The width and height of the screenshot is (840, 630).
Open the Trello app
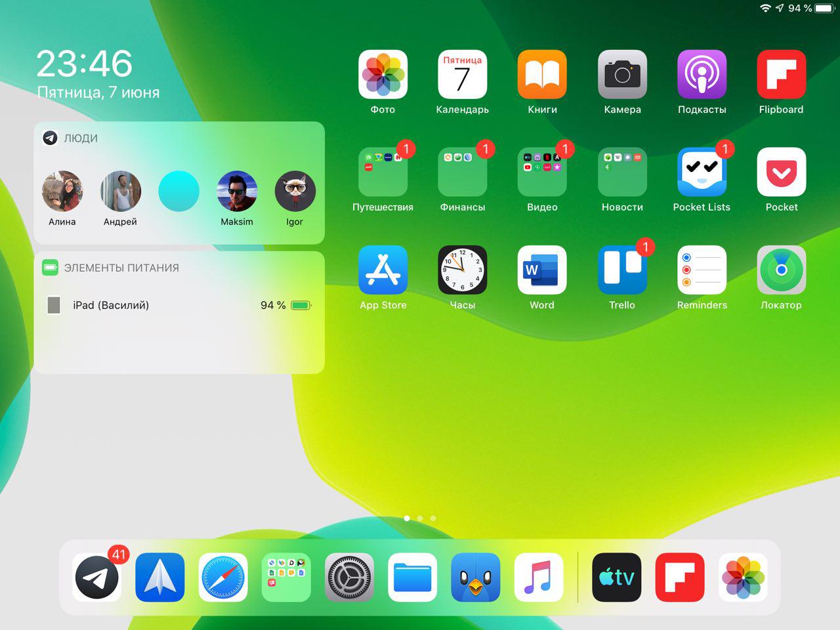coord(622,270)
